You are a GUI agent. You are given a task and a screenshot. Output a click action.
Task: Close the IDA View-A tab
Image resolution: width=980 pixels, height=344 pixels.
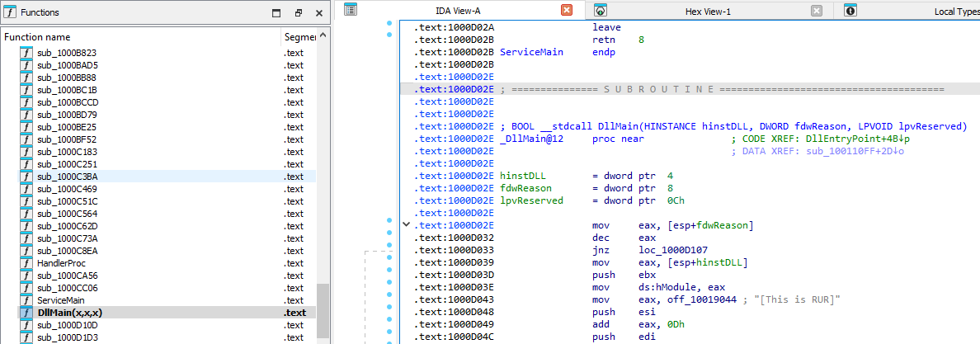[566, 11]
